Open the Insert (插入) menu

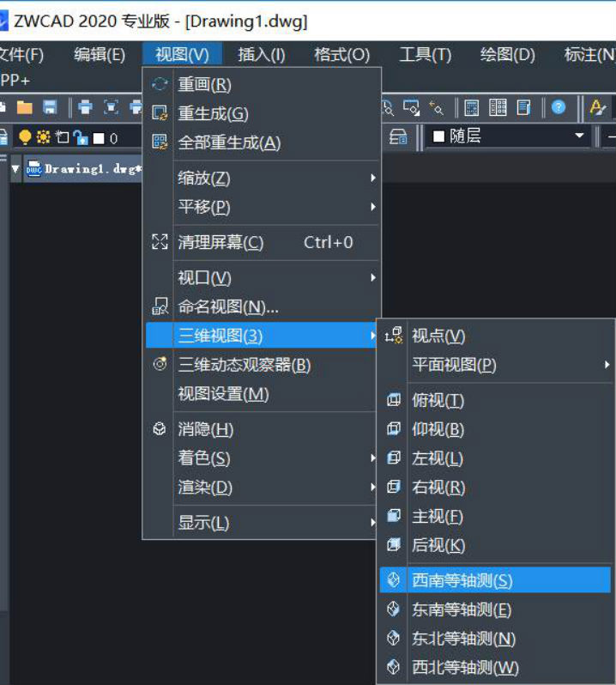tap(261, 55)
